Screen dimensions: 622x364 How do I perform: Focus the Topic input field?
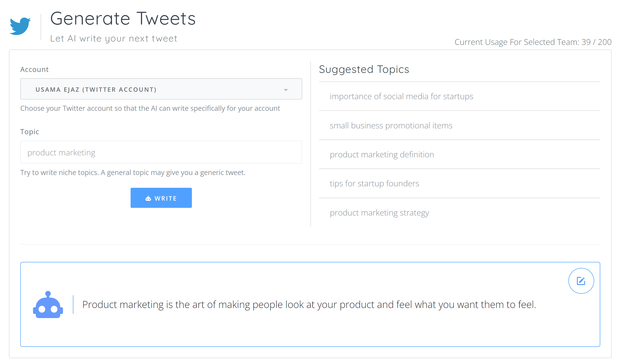pos(161,152)
